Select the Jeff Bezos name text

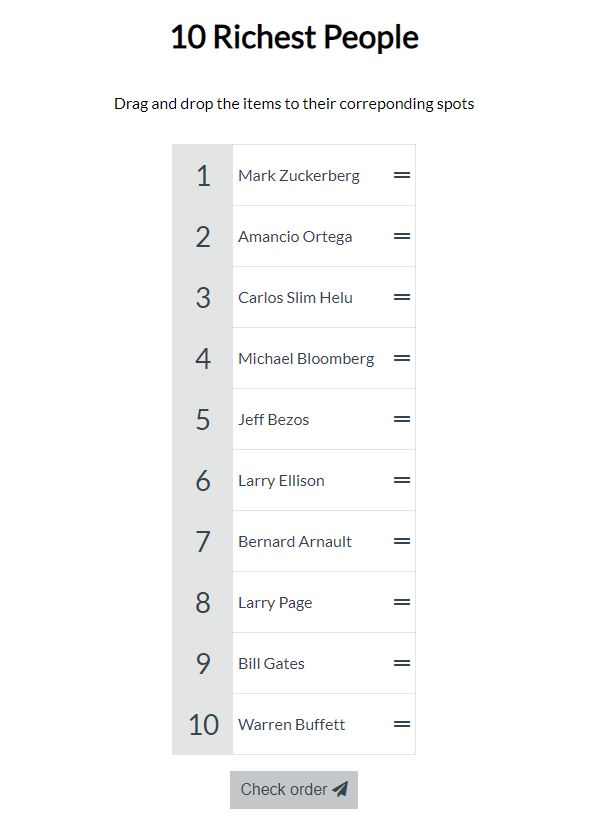pos(273,420)
